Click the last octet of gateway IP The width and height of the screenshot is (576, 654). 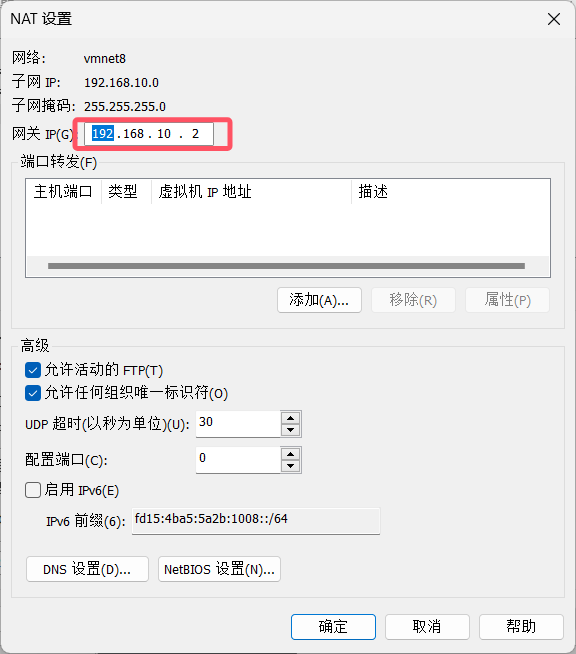pyautogui.click(x=195, y=134)
